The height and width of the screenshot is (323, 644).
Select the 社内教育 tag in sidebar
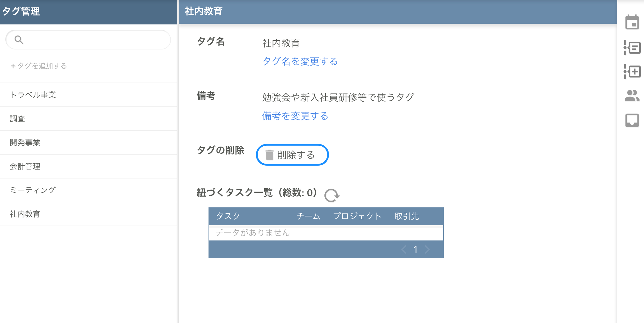(26, 214)
